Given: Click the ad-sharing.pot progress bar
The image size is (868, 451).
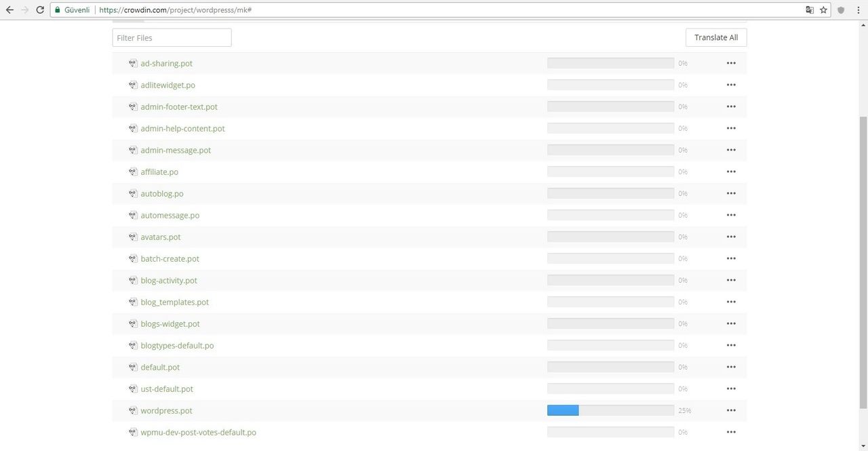Looking at the screenshot, I should (x=610, y=63).
